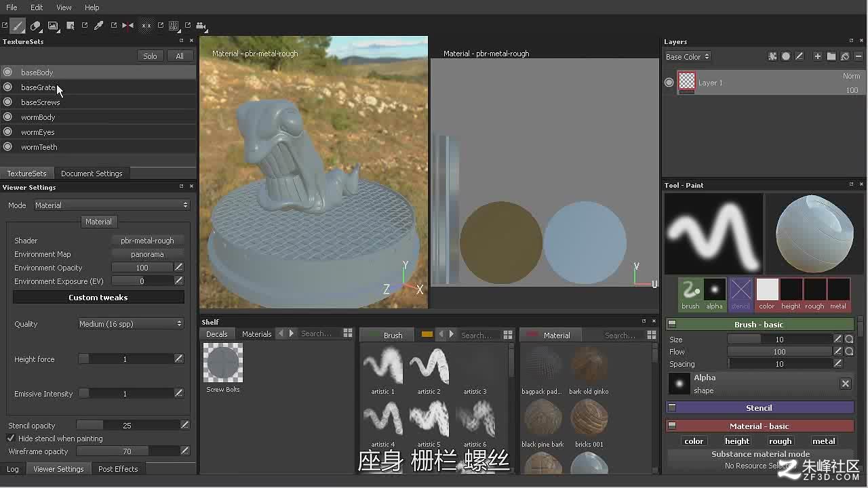Click the pen icon next to Brush Spacing
This screenshot has height=488, width=868.
click(838, 363)
